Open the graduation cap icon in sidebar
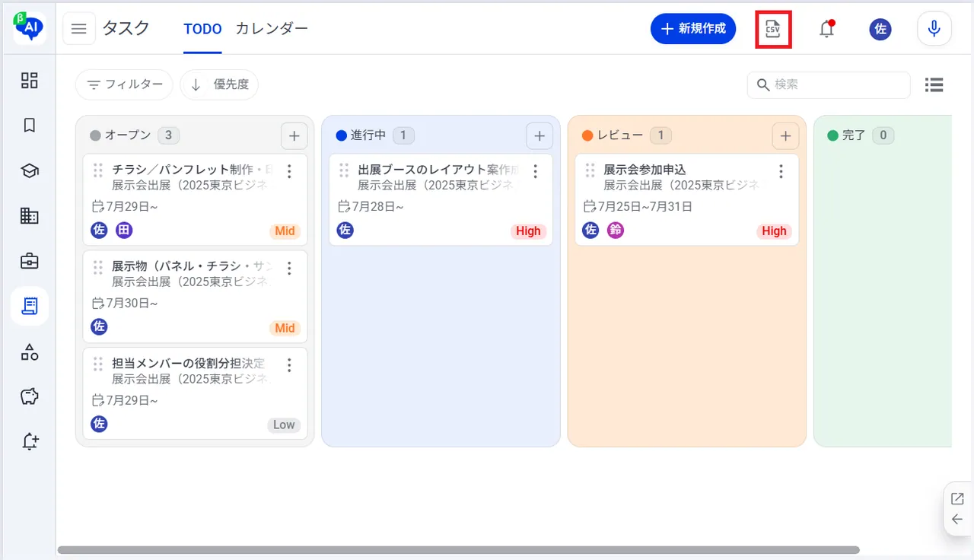974x560 pixels. (x=30, y=171)
